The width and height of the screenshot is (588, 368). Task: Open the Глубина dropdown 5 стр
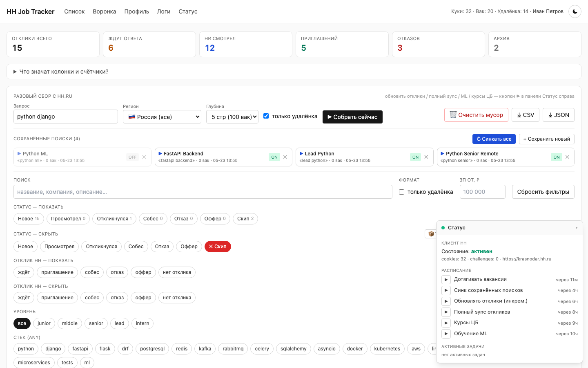click(232, 117)
